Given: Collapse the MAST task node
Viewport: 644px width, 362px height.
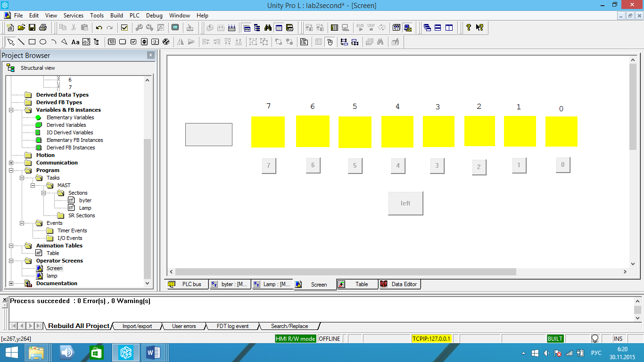Looking at the screenshot, I should coord(33,185).
